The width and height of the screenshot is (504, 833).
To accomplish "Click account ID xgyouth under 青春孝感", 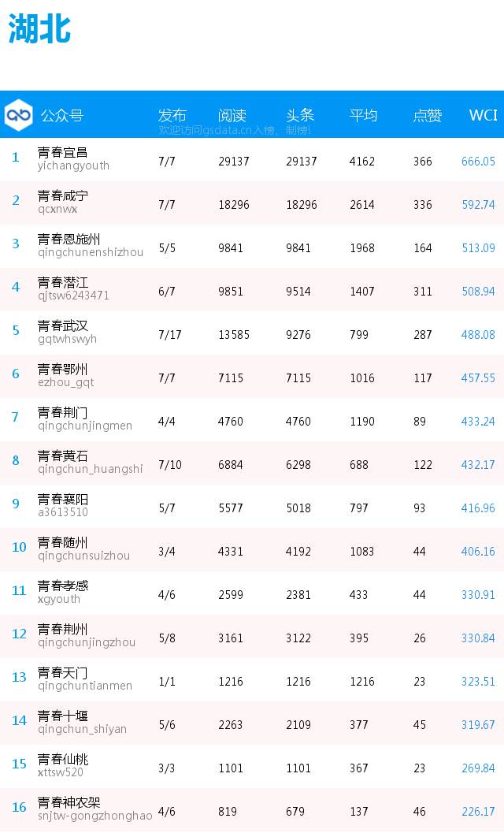I will point(59,599).
